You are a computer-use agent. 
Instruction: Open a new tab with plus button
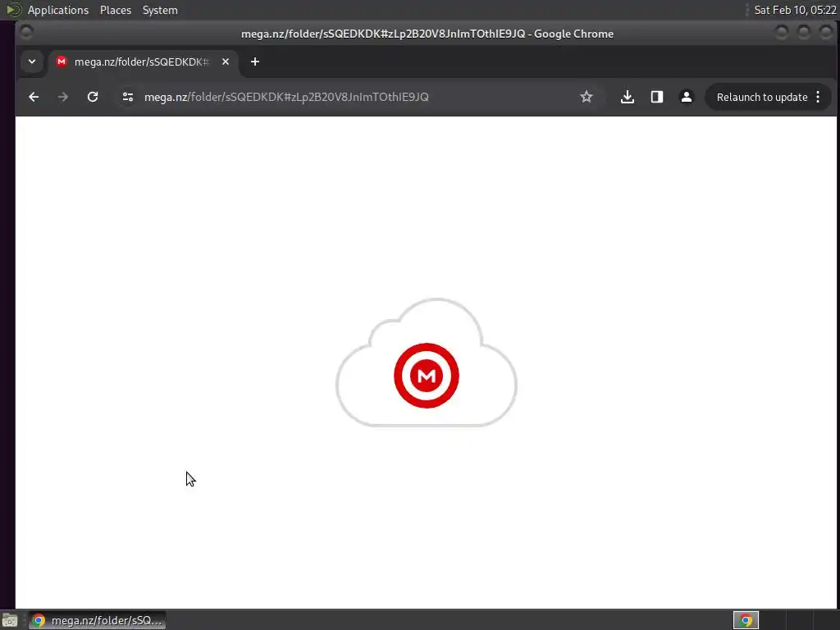[x=255, y=62]
